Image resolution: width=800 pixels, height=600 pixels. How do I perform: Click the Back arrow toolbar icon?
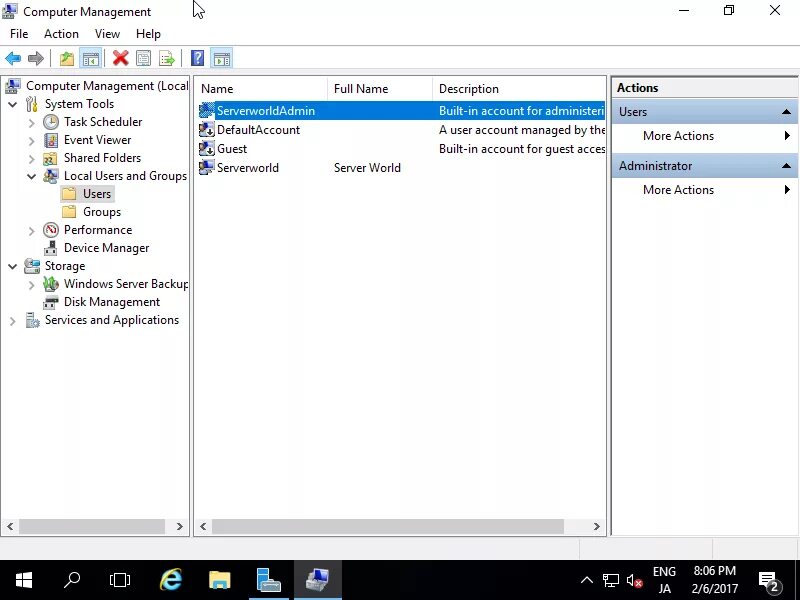[13, 58]
